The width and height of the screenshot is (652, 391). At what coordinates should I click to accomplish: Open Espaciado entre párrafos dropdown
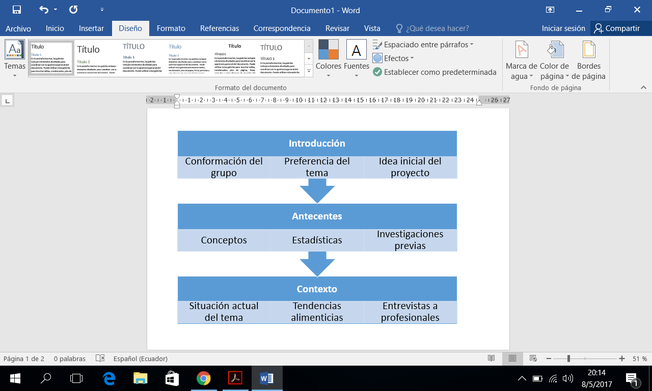point(423,45)
